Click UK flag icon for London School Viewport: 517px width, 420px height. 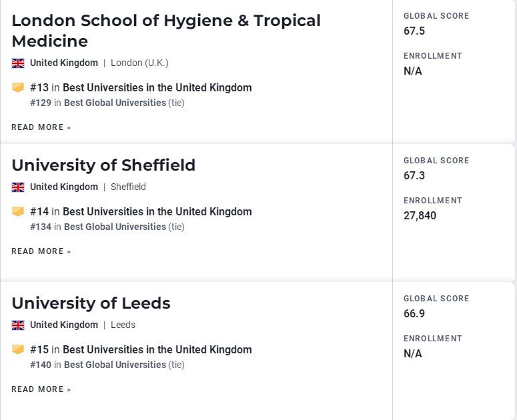pos(18,63)
